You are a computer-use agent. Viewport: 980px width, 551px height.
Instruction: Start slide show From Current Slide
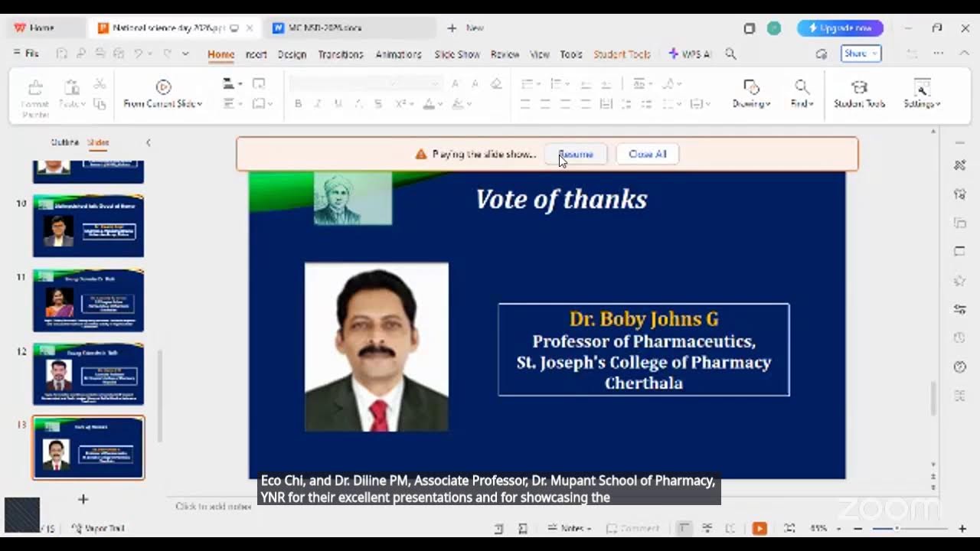(x=163, y=94)
